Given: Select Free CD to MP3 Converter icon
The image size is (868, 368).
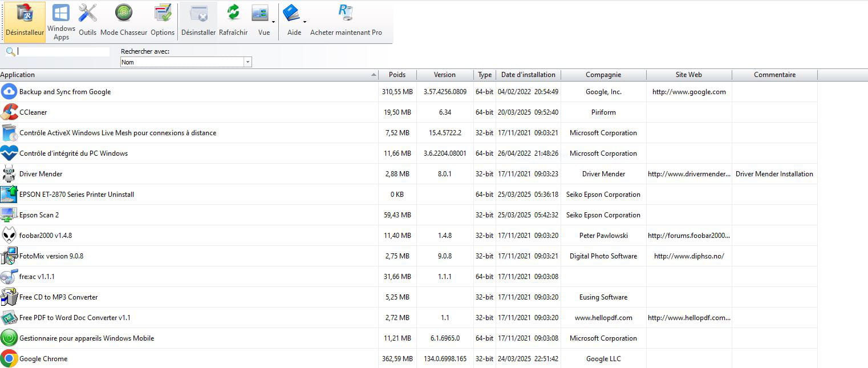Looking at the screenshot, I should (9, 297).
